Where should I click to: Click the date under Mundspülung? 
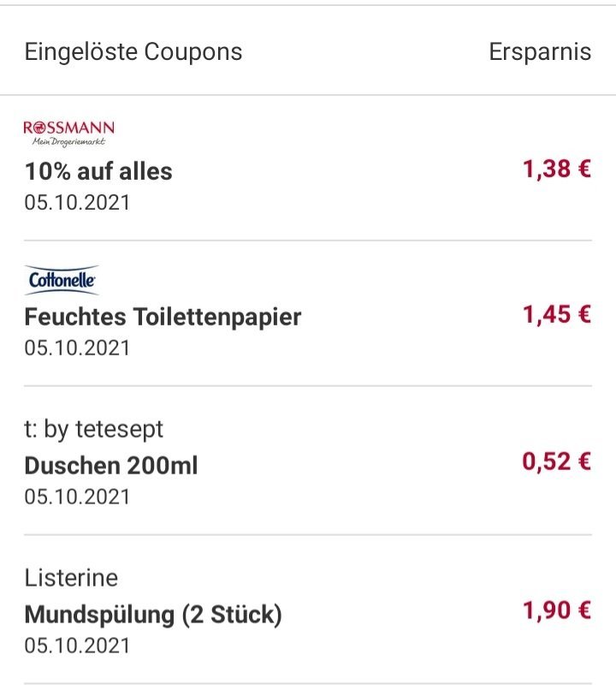click(x=77, y=645)
